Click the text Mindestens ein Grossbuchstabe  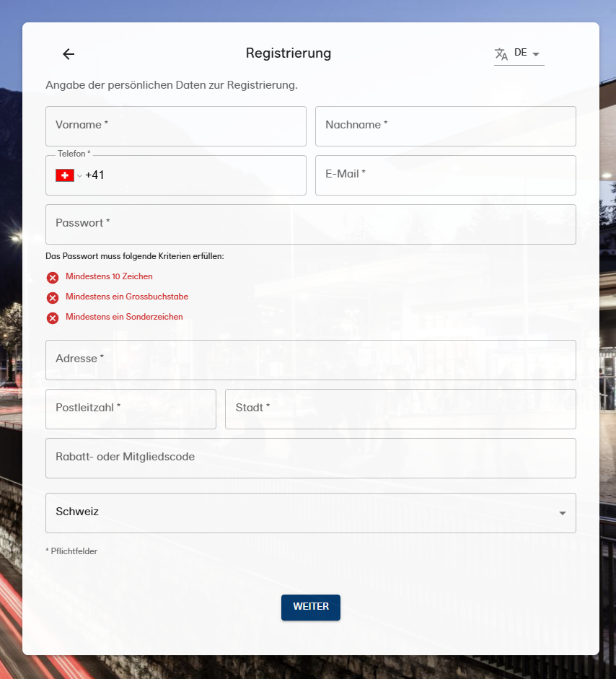(x=127, y=297)
